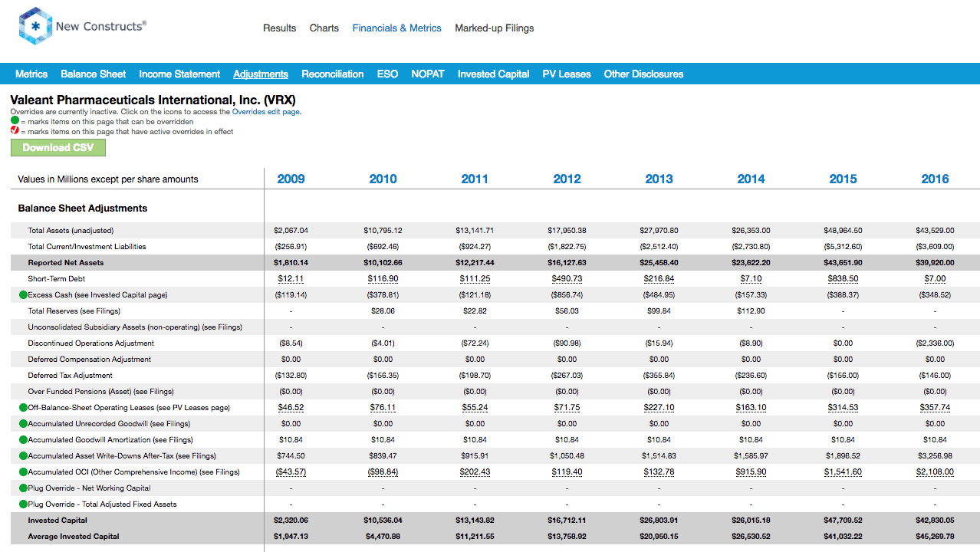Click 2015 Short-Term Debt value $838.50
This screenshot has width=980, height=552.
pyautogui.click(x=843, y=279)
